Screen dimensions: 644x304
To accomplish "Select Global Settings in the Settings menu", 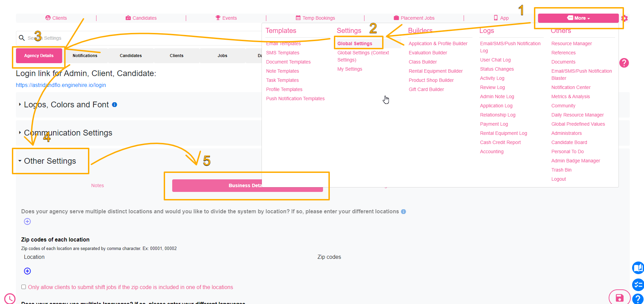I will click(355, 43).
